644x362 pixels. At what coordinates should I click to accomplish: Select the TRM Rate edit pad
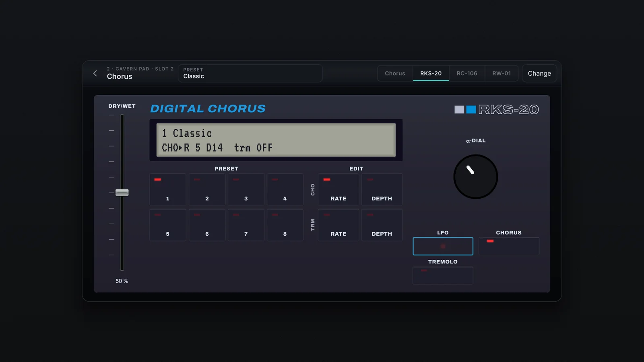pyautogui.click(x=339, y=225)
